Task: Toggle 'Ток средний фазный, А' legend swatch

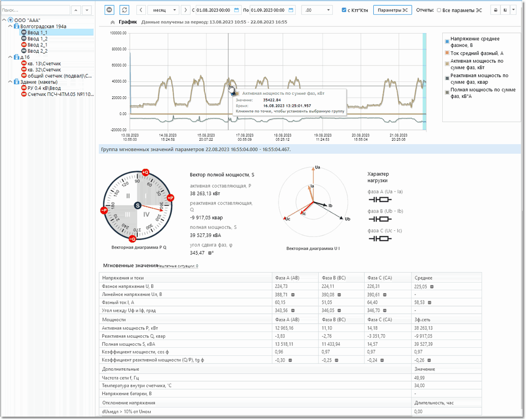Action: pos(447,53)
